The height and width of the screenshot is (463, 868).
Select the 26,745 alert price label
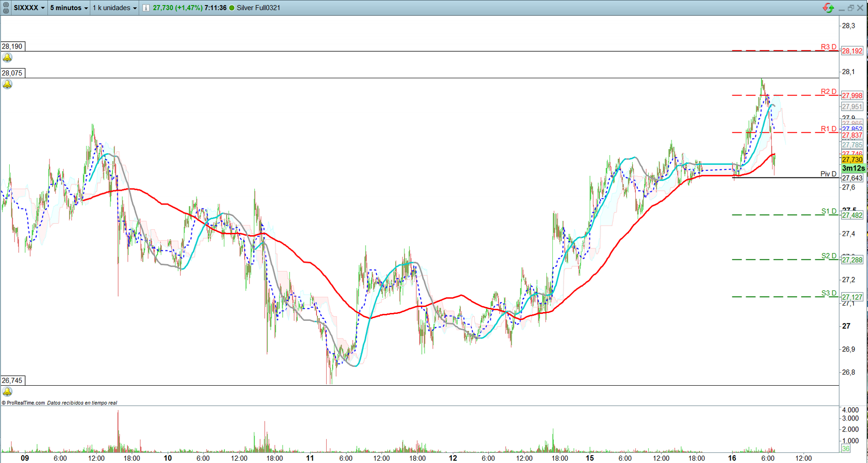click(13, 381)
